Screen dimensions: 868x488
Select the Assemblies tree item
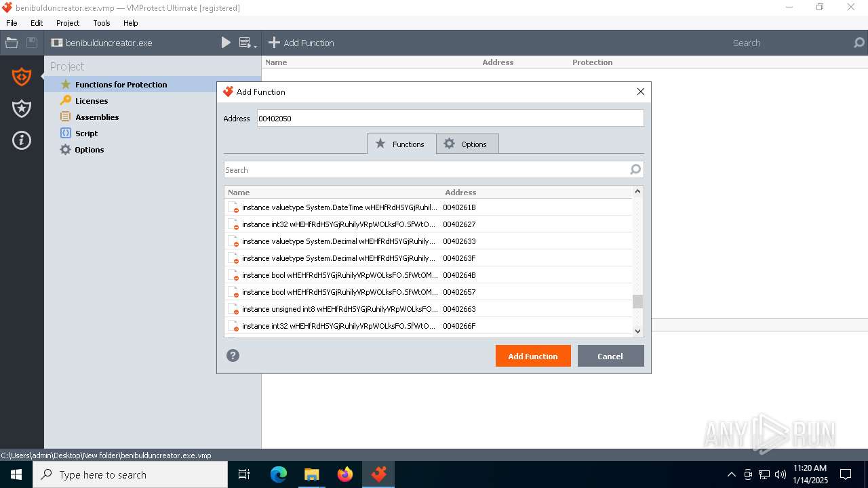point(97,117)
